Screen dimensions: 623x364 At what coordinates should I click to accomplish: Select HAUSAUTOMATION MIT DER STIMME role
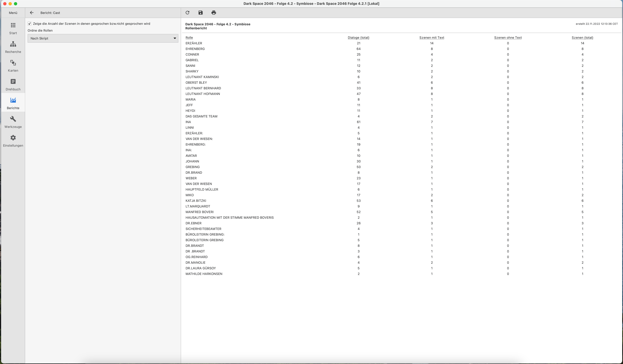coord(229,218)
